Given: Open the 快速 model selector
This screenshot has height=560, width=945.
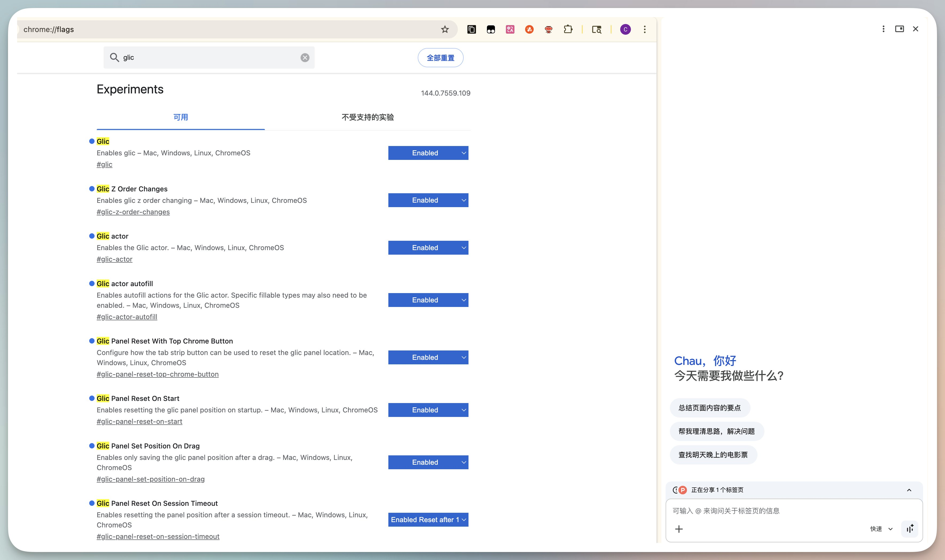Looking at the screenshot, I should [881, 529].
